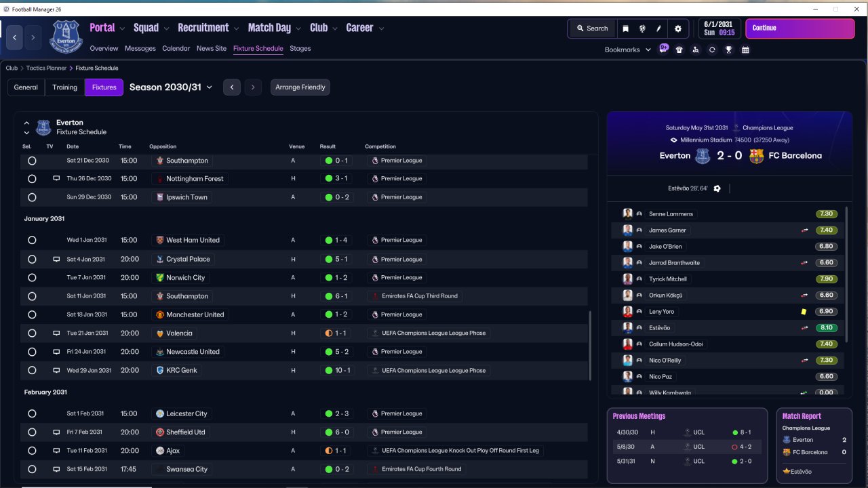Click the Continue button

coord(800,28)
